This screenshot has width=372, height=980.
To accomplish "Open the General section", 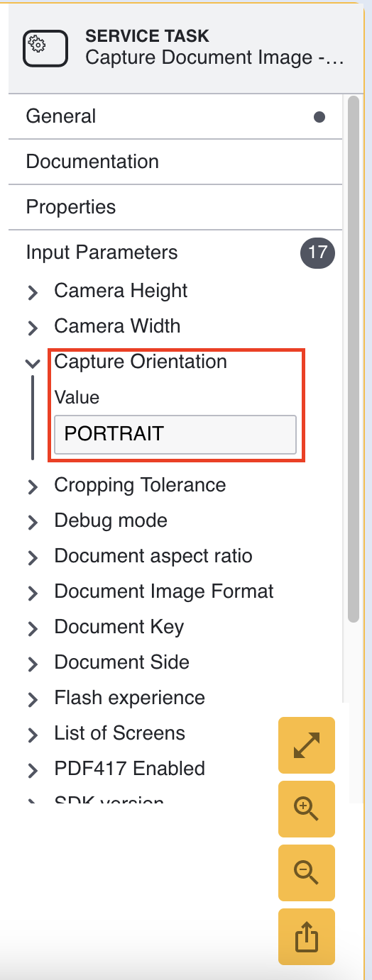I will click(175, 116).
